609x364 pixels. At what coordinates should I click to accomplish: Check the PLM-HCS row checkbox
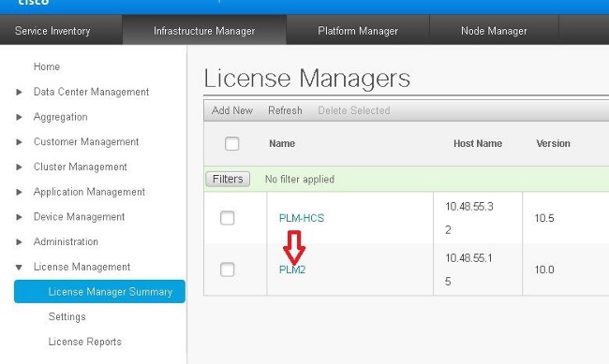click(x=228, y=218)
